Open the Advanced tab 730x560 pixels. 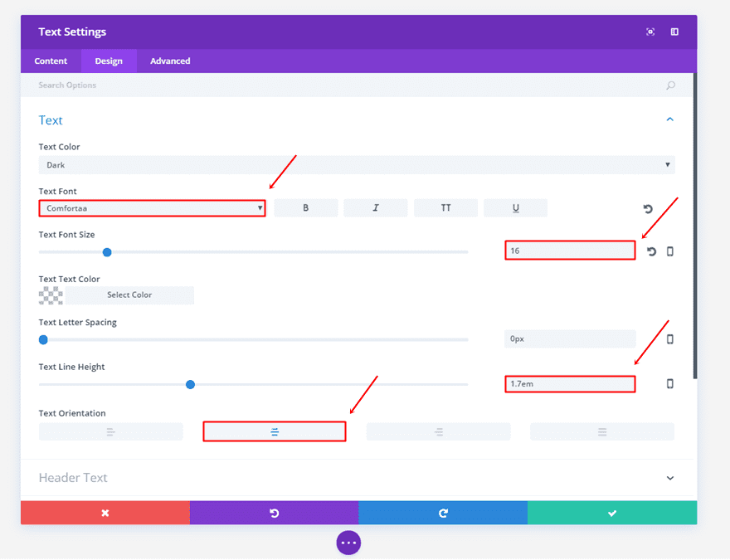169,61
